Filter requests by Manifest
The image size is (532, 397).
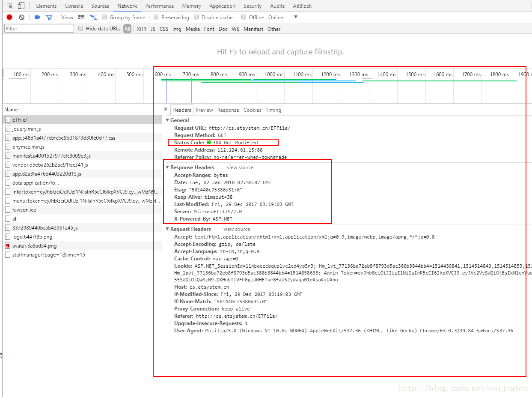[x=253, y=29]
